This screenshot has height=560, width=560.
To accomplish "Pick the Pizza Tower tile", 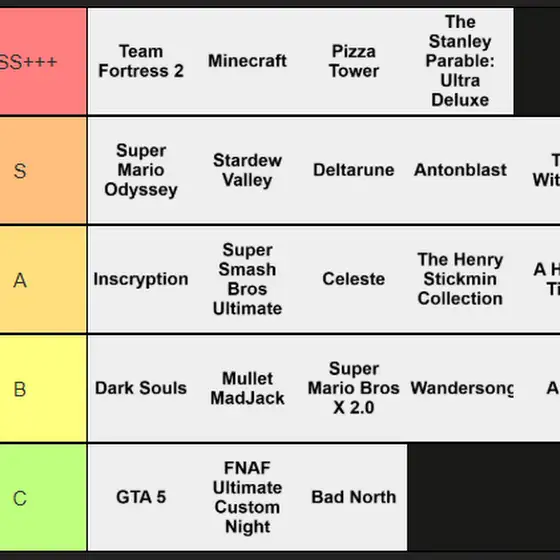I will coord(354,61).
